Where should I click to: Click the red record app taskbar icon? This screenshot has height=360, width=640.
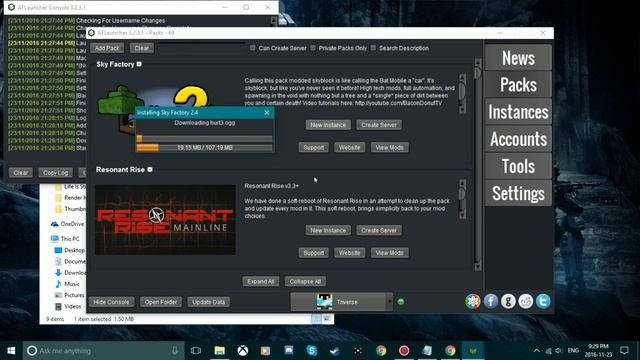click(404, 351)
